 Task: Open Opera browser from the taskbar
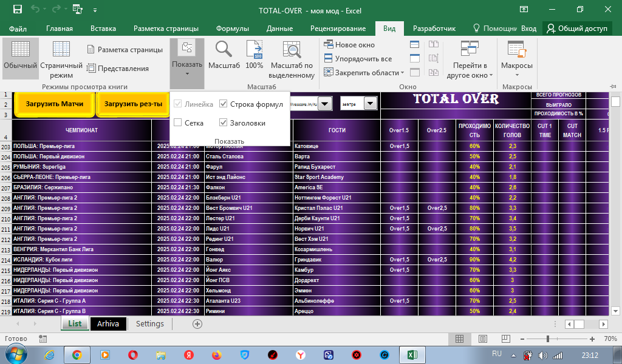coord(133,355)
